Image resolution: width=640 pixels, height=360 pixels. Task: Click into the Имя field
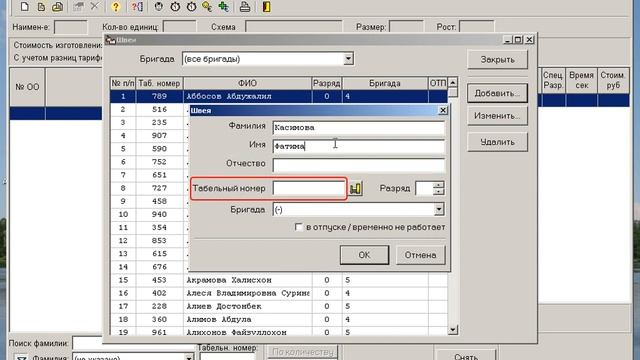pos(358,146)
